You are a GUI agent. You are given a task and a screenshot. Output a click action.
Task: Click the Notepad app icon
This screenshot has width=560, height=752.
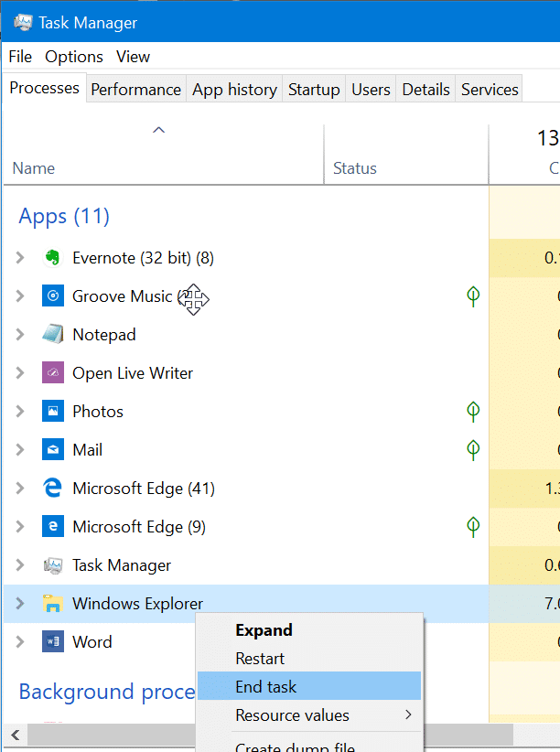point(53,334)
